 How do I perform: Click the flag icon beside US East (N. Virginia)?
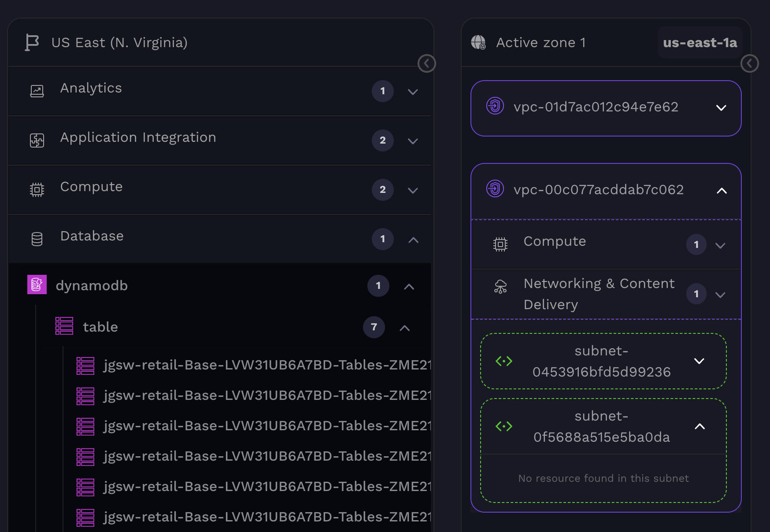[32, 43]
